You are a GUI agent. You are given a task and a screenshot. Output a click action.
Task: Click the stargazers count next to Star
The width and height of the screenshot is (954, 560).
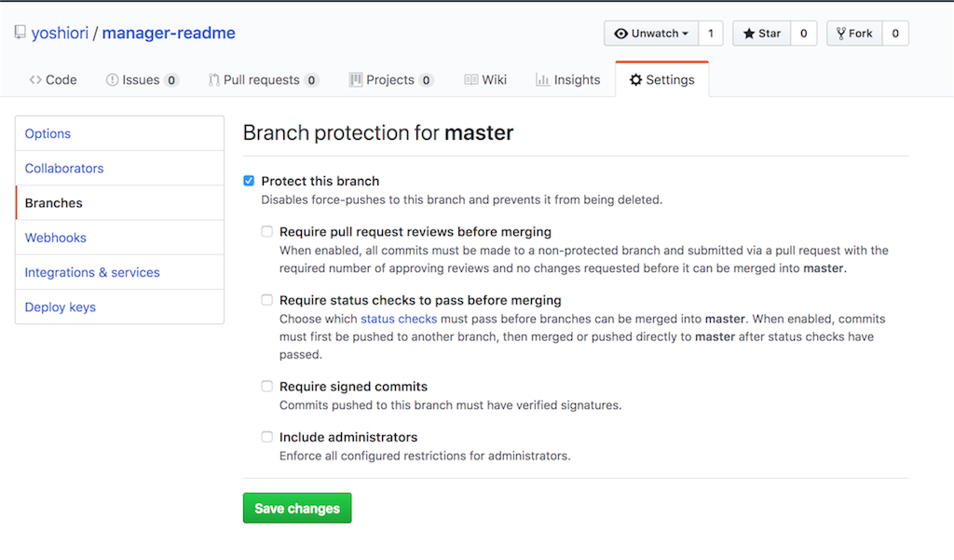(x=804, y=34)
